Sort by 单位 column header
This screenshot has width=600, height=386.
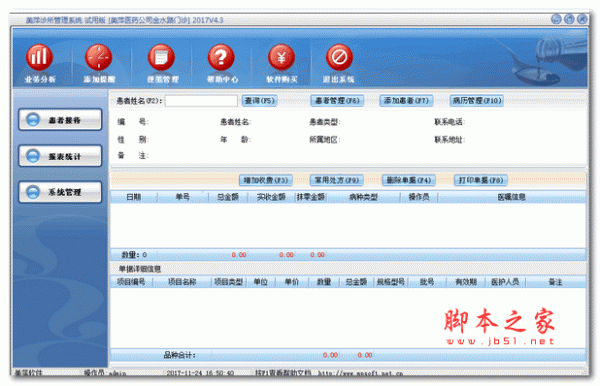261,282
